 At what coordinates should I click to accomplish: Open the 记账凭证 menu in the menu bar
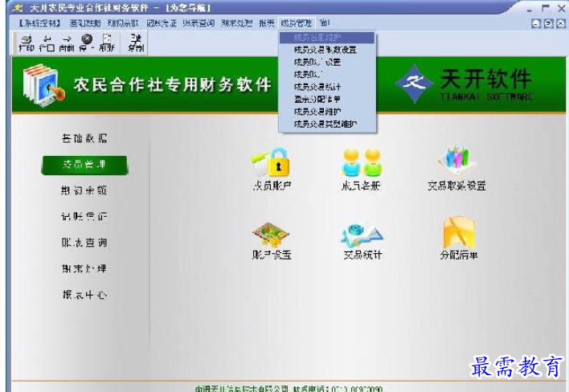tap(162, 23)
